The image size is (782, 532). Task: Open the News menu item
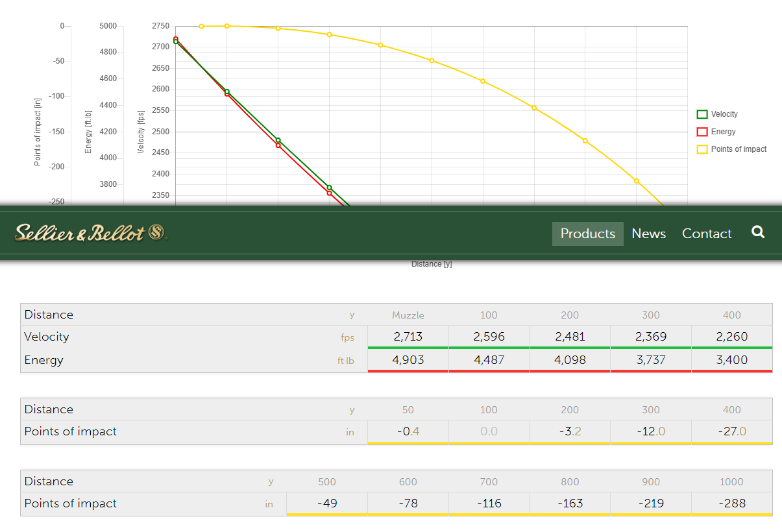[649, 234]
